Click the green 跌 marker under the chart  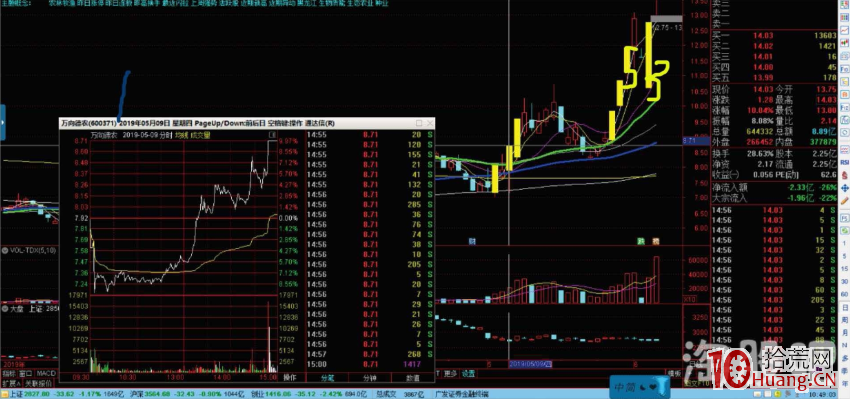click(640, 241)
